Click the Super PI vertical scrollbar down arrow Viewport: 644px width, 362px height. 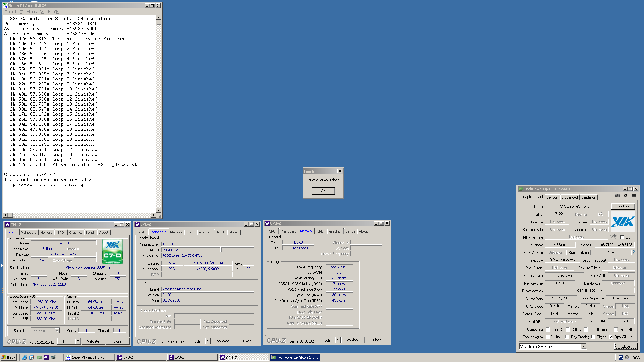click(159, 210)
